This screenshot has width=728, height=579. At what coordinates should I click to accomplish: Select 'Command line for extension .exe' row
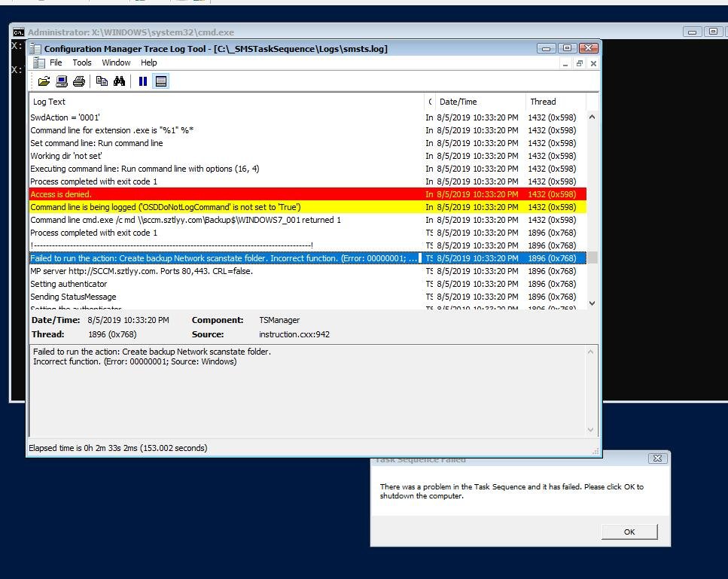coord(308,130)
